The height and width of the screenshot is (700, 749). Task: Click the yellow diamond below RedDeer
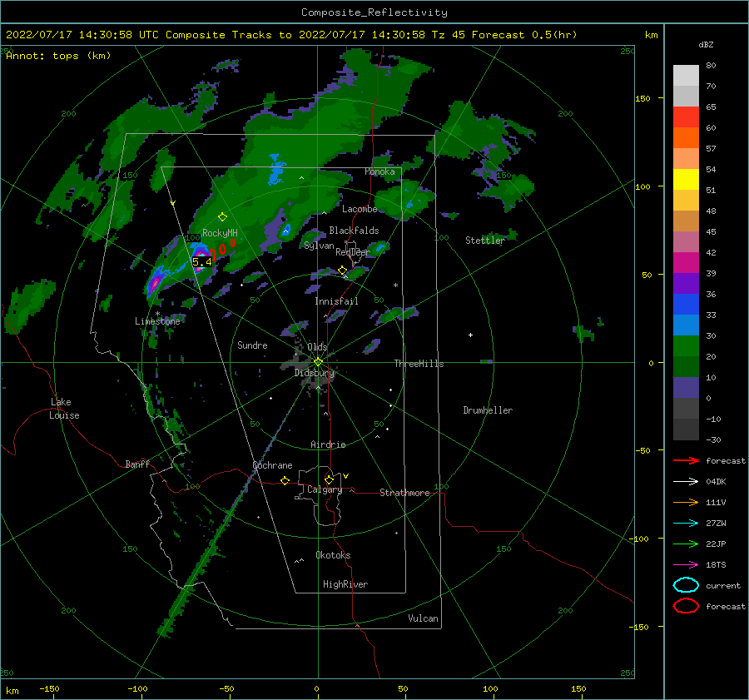tap(343, 270)
